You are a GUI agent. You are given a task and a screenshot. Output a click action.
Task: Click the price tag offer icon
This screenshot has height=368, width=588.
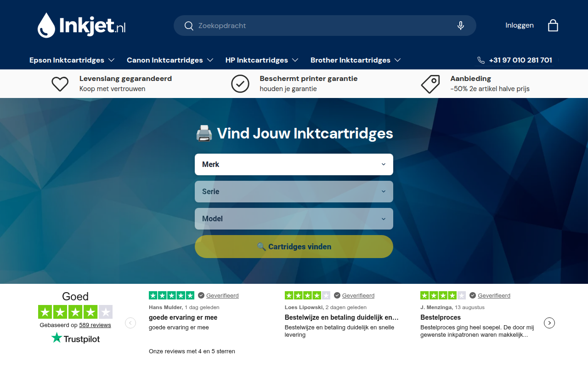coord(430,84)
